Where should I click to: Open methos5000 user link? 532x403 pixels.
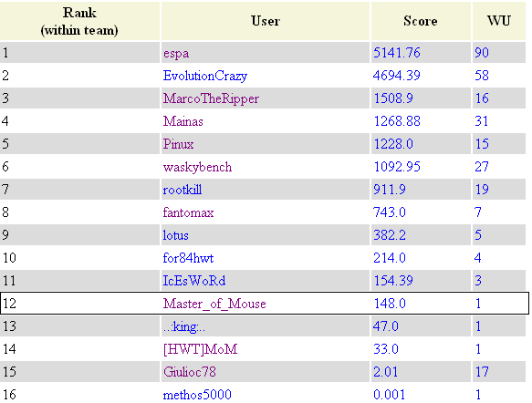(197, 395)
